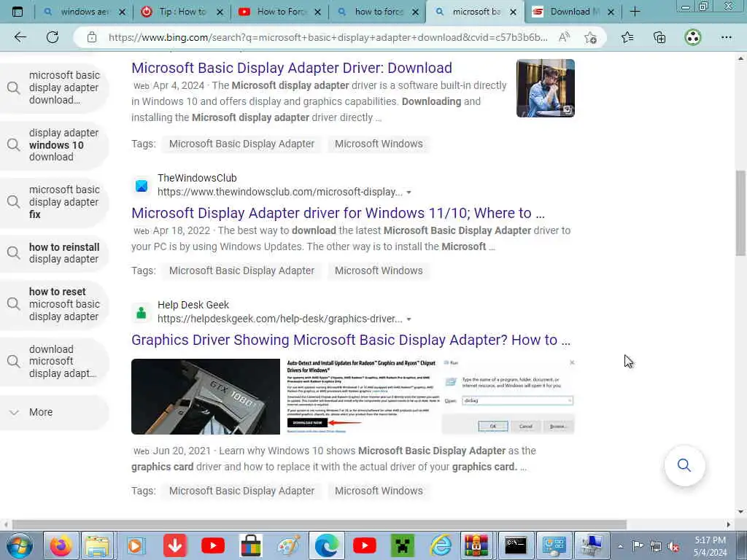Viewport: 747px width, 560px height.
Task: Click the address bar URL field
Action: click(328, 37)
